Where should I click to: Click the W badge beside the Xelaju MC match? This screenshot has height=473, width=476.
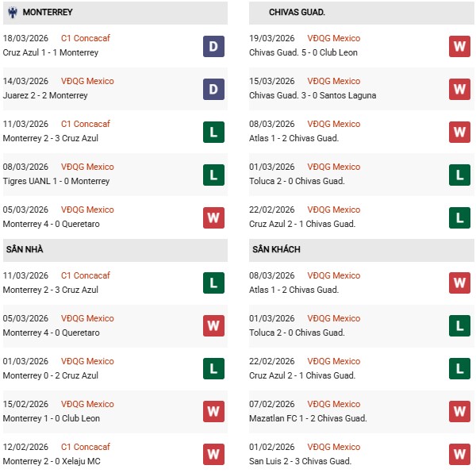(213, 455)
